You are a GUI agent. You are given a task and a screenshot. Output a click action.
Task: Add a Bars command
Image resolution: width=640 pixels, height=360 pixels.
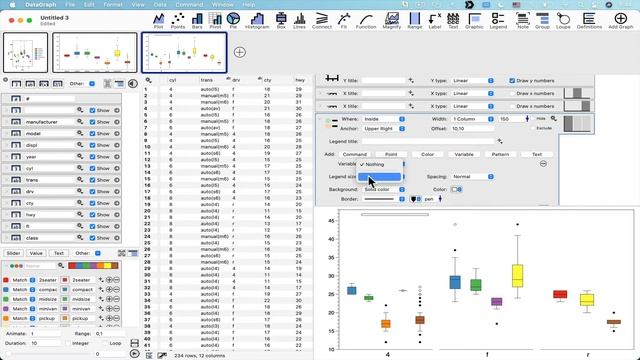point(197,20)
